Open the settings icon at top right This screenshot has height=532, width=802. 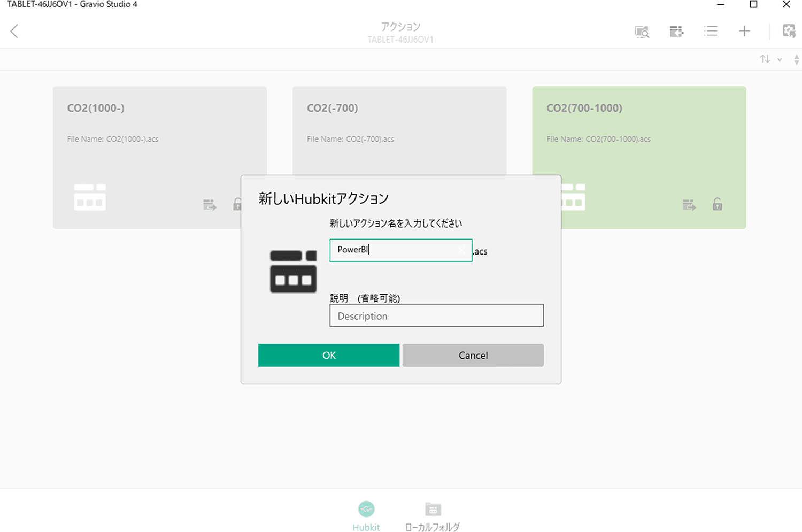pos(789,31)
